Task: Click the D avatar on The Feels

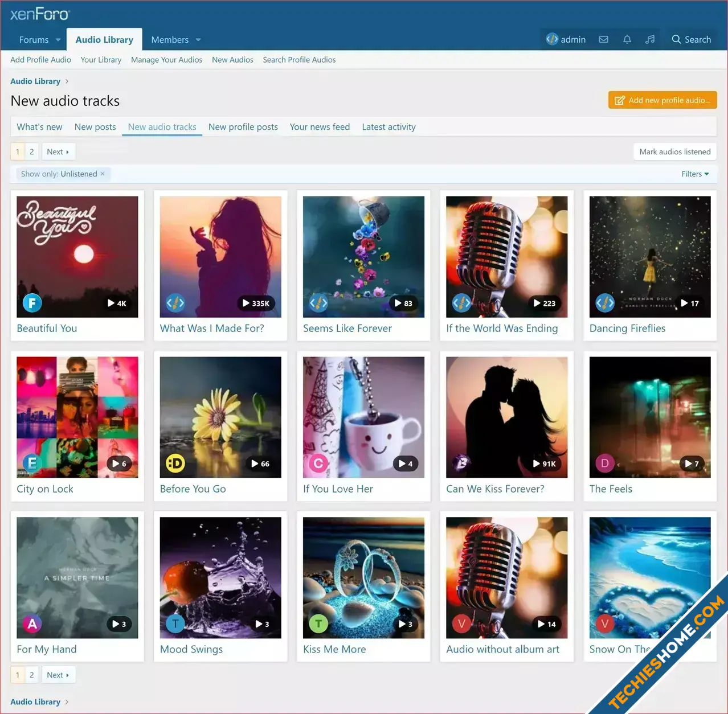Action: coord(605,463)
